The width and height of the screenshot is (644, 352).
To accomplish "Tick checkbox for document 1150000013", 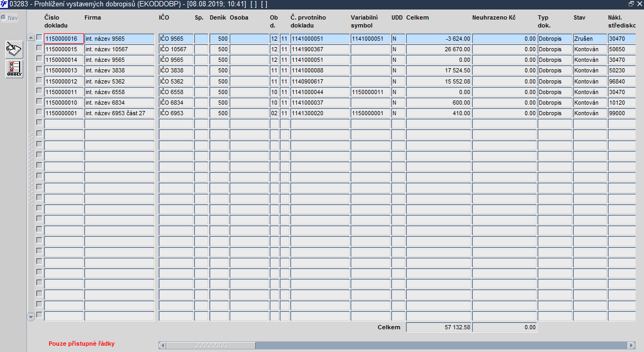I will pyautogui.click(x=39, y=69).
